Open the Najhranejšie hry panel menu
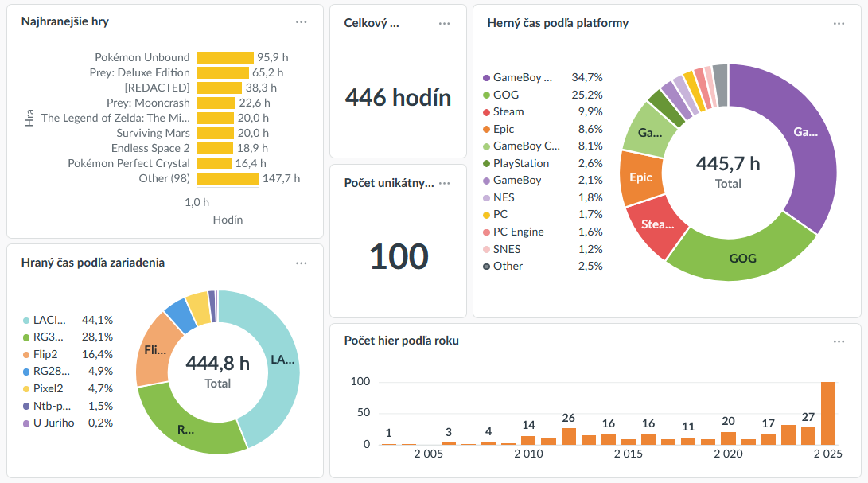 [x=301, y=21]
